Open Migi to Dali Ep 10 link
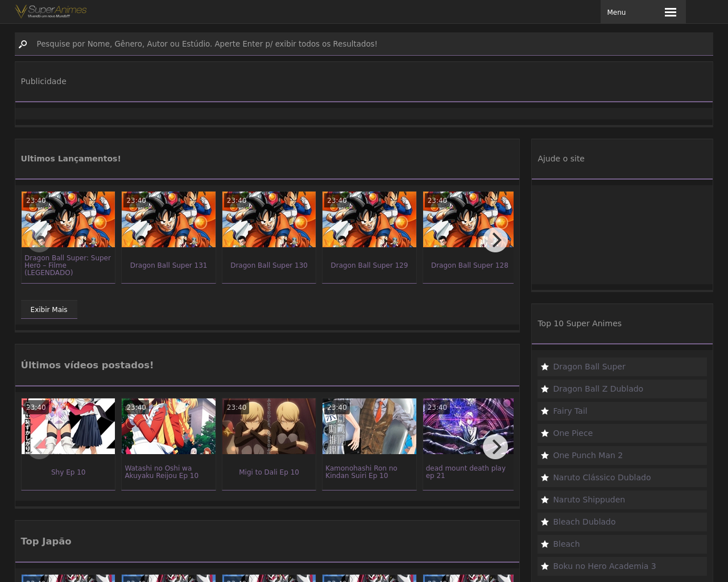Screen dimensions: 728x582 (x=269, y=472)
